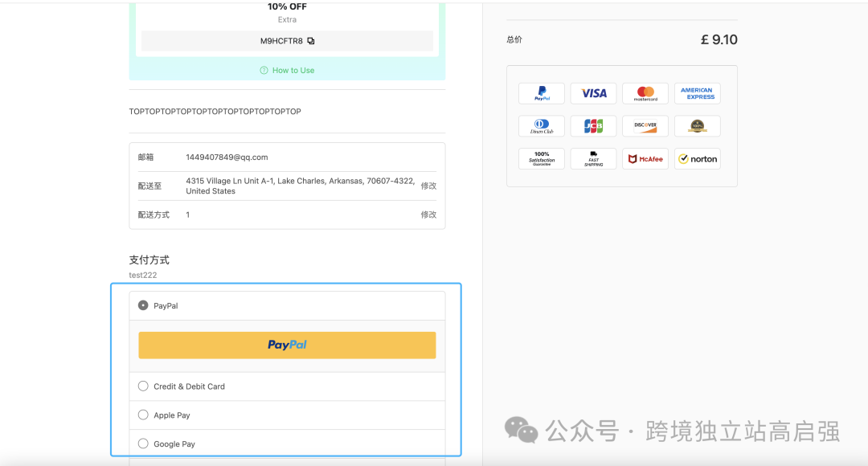Copy the coupon code M9HCFTR8
The image size is (868, 466).
(x=311, y=41)
